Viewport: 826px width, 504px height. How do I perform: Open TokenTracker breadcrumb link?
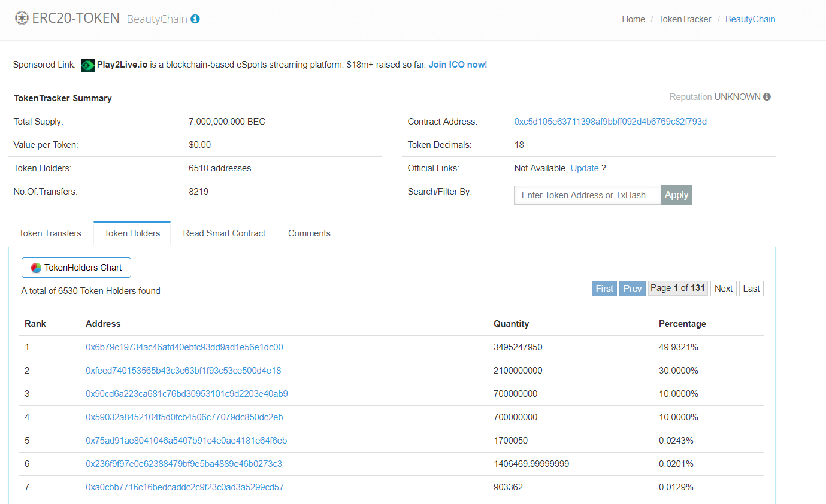[x=685, y=19]
